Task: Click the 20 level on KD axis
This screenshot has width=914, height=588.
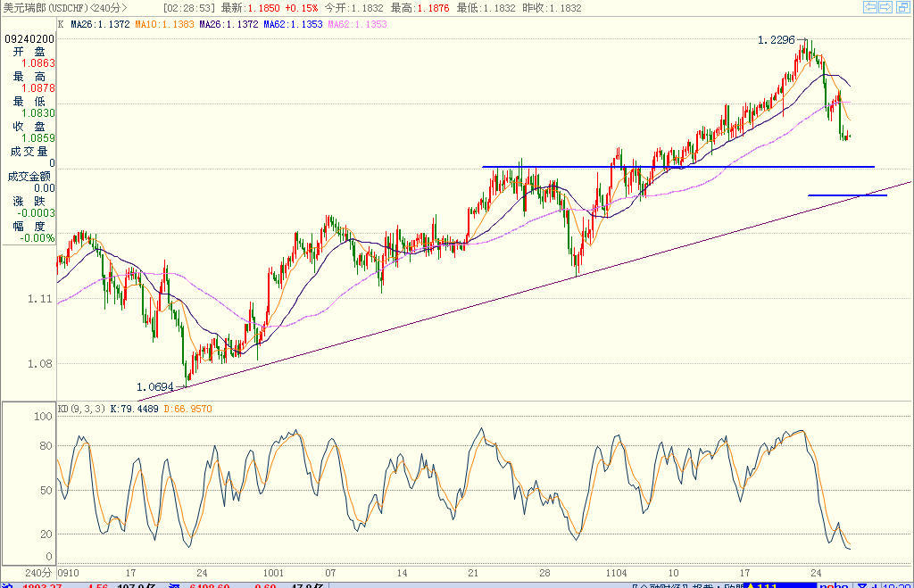Action: tap(46, 534)
